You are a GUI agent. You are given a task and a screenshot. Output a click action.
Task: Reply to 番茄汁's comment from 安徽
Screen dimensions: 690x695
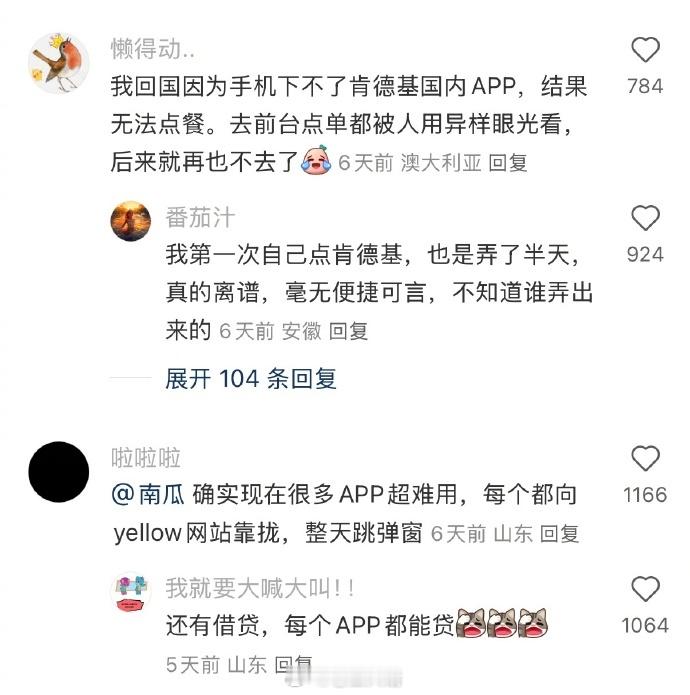click(x=348, y=331)
